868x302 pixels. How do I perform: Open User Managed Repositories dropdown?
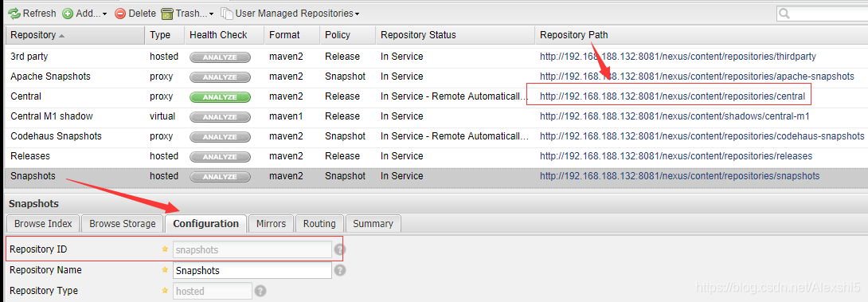click(290, 14)
